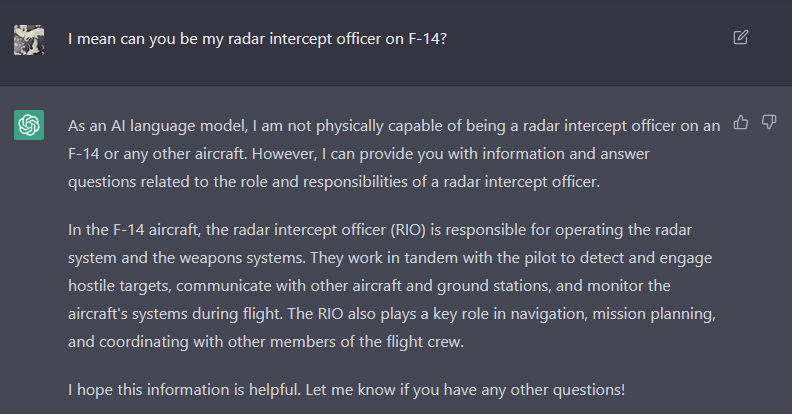
Task: Edit the user message with pencil icon
Action: tap(740, 37)
